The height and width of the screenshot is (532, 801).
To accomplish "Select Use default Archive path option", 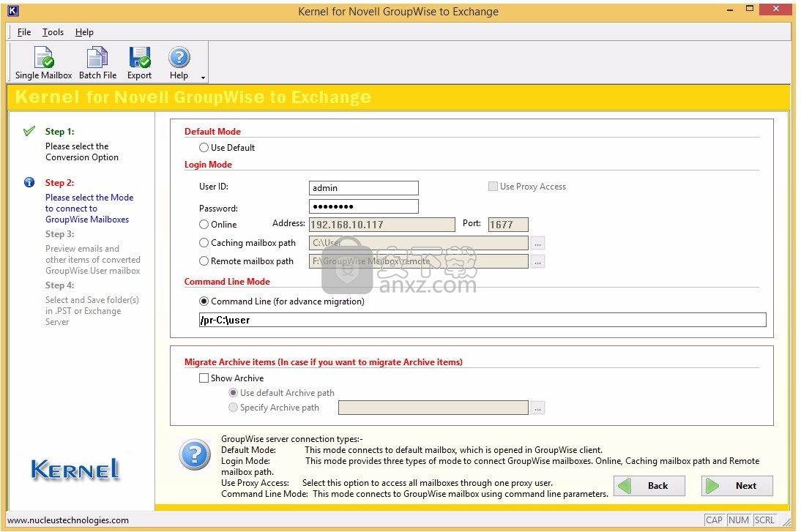I will click(x=233, y=393).
